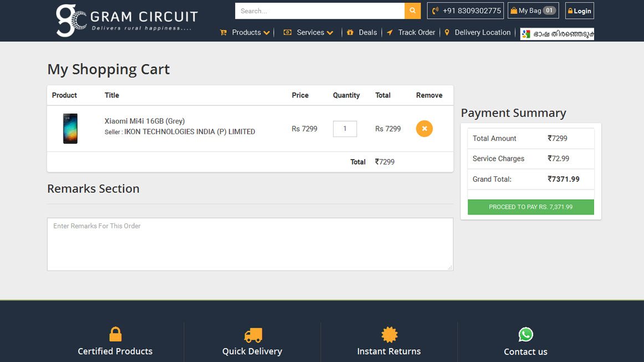Click the Remarks Section heading

click(x=93, y=188)
